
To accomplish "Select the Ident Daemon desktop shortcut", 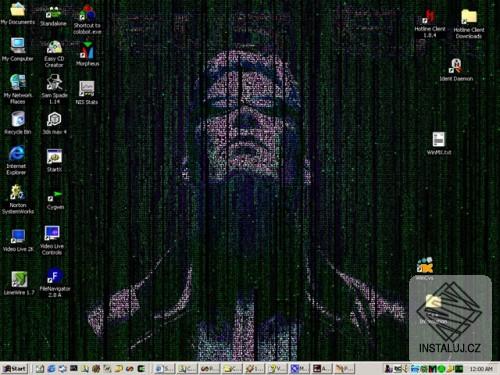I will (456, 70).
